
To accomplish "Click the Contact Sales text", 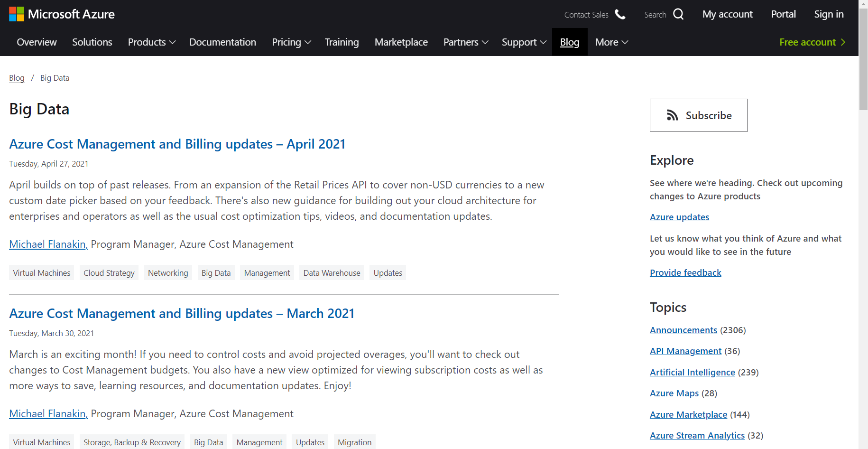I will pyautogui.click(x=586, y=15).
